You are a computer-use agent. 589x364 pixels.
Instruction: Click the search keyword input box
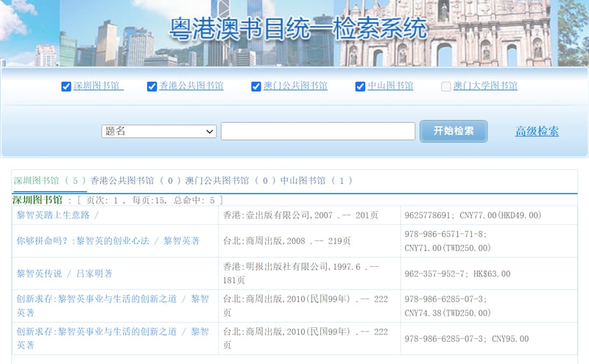click(x=318, y=132)
